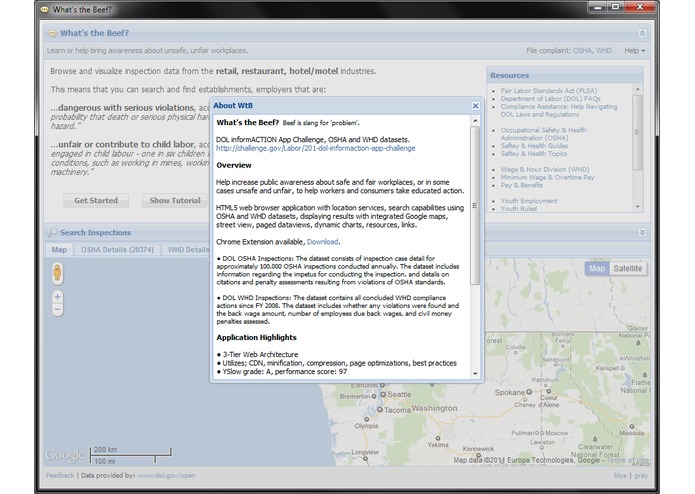Collapse the What's the Beef? header panel
695x494 pixels.
tap(642, 33)
